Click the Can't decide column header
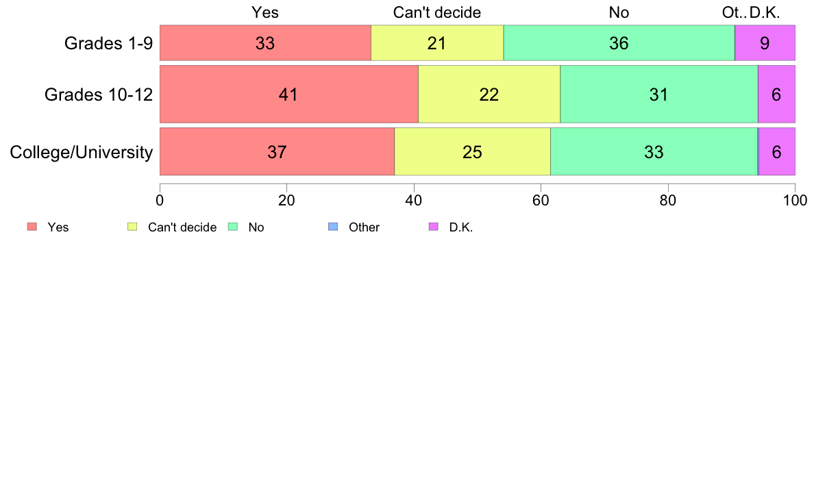Viewport: 814px width, 504px height. click(x=437, y=12)
